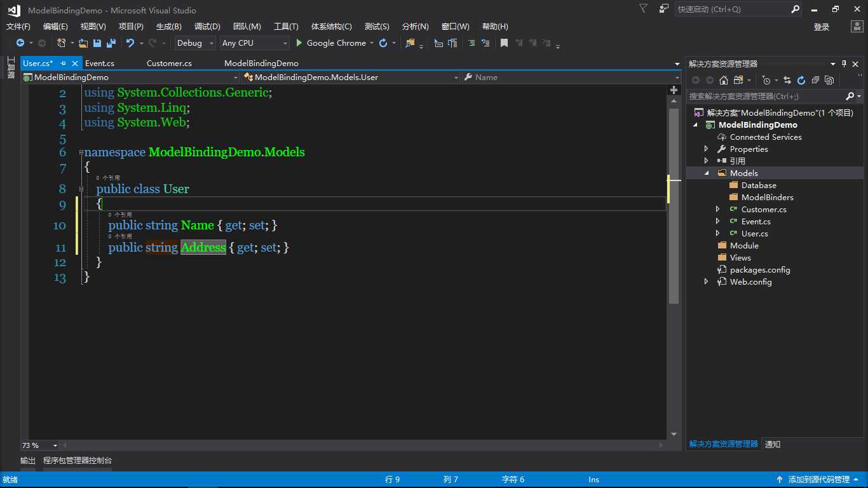Start debugging with green play icon
This screenshot has width=868, height=488.
(300, 43)
